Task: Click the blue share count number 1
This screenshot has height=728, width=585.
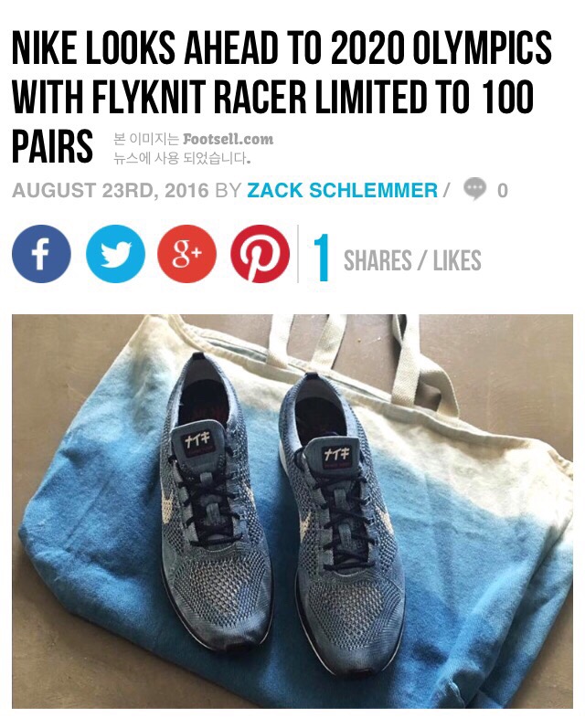Action: tap(322, 257)
